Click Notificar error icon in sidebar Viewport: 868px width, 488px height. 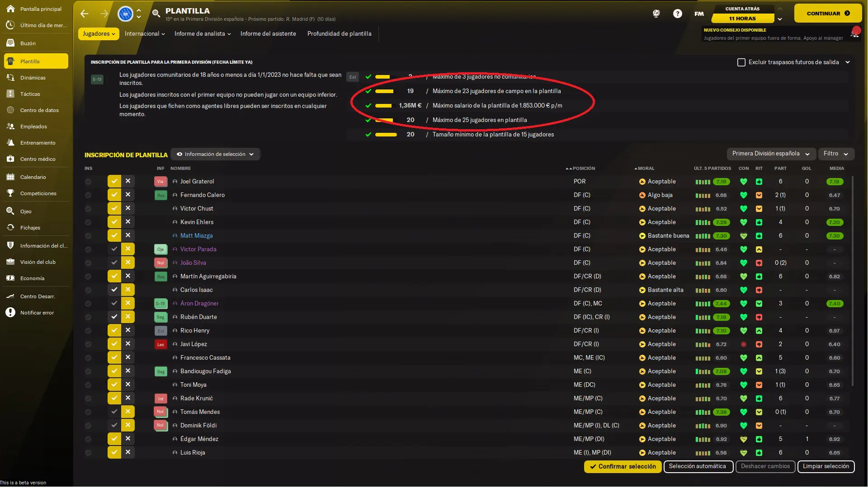tap(10, 313)
